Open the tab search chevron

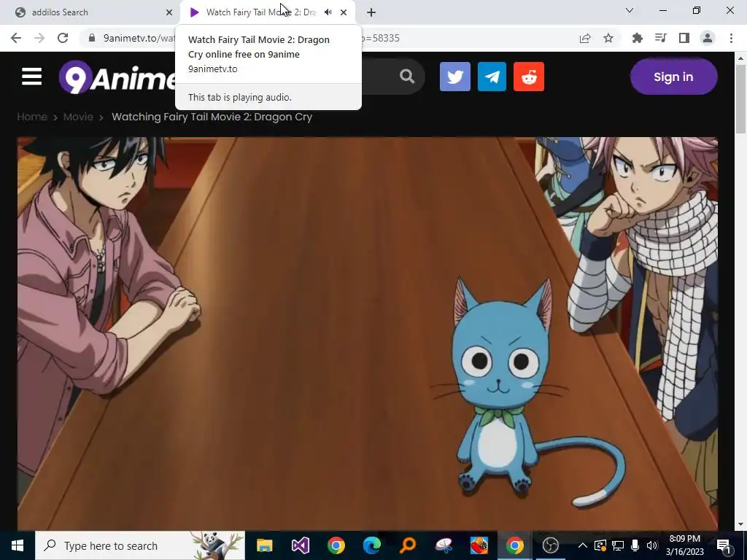(630, 10)
